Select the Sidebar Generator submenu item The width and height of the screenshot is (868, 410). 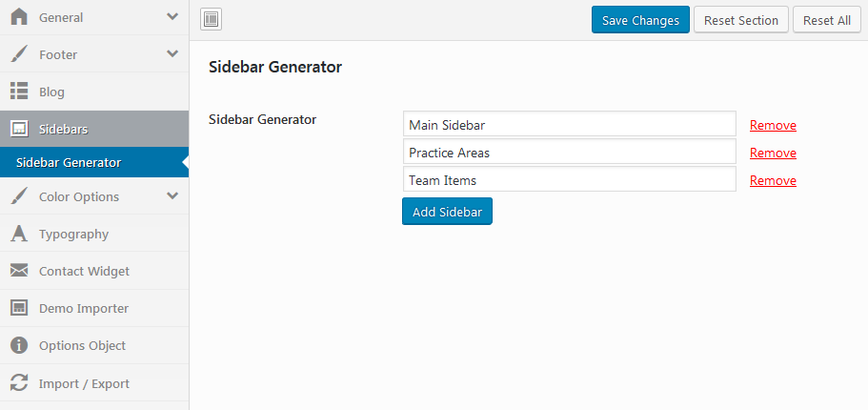point(69,162)
